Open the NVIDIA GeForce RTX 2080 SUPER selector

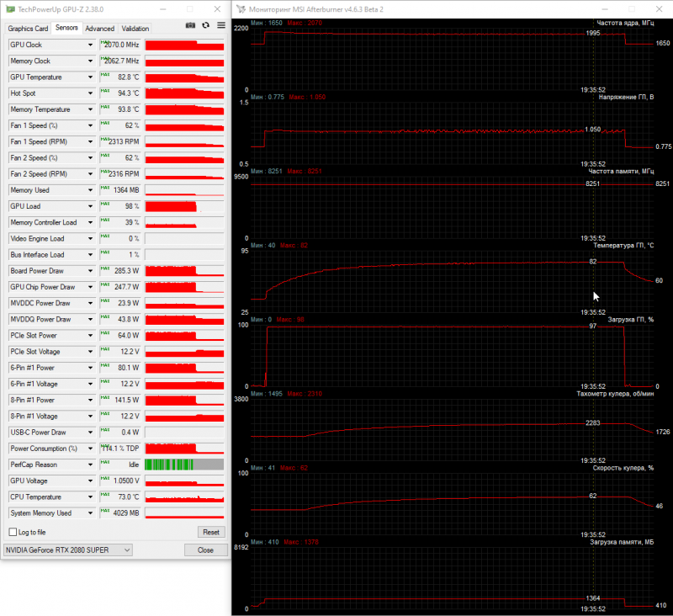69,550
